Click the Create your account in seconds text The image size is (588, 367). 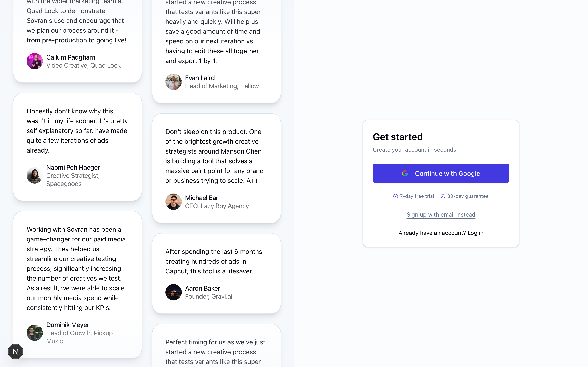pos(414,150)
